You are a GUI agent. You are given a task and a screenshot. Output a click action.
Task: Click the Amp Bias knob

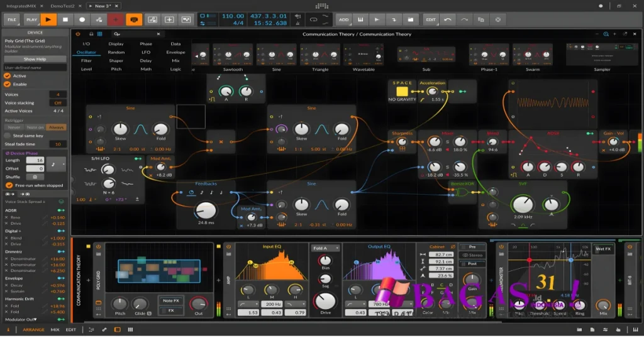coord(325,261)
